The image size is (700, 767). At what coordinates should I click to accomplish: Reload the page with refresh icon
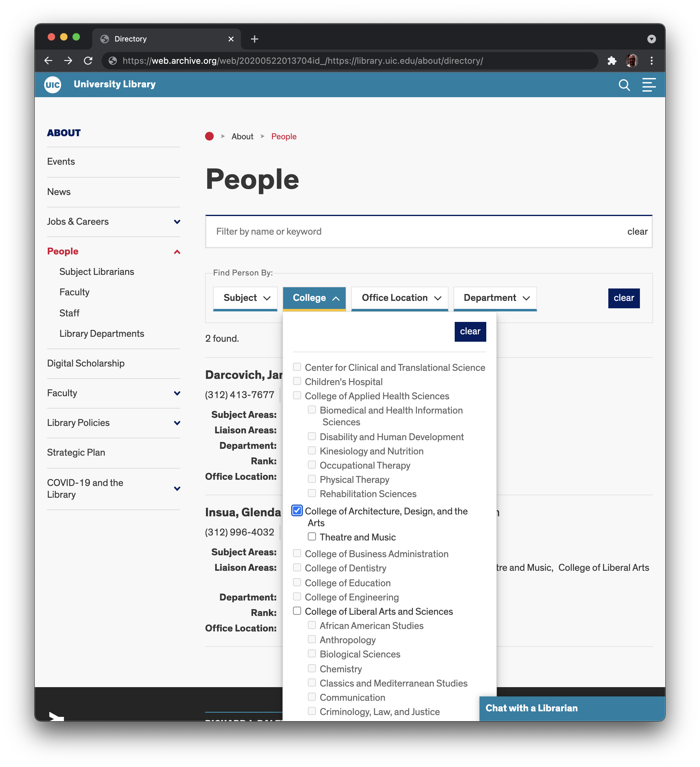(x=88, y=61)
